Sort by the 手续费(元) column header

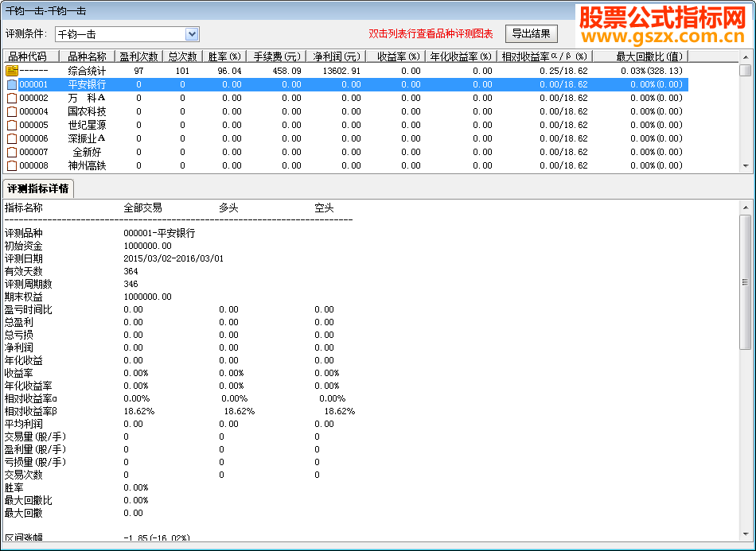[x=277, y=56]
